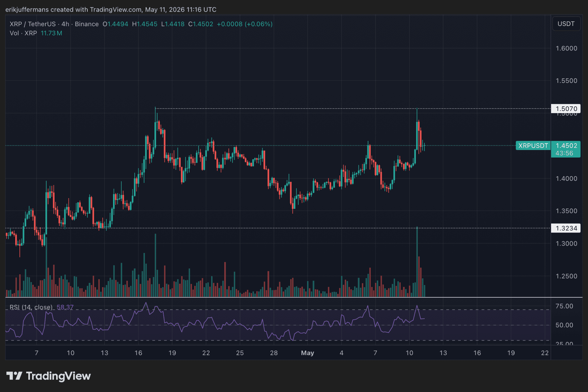
Task: Click the 28 date label on time axis
Action: point(274,353)
